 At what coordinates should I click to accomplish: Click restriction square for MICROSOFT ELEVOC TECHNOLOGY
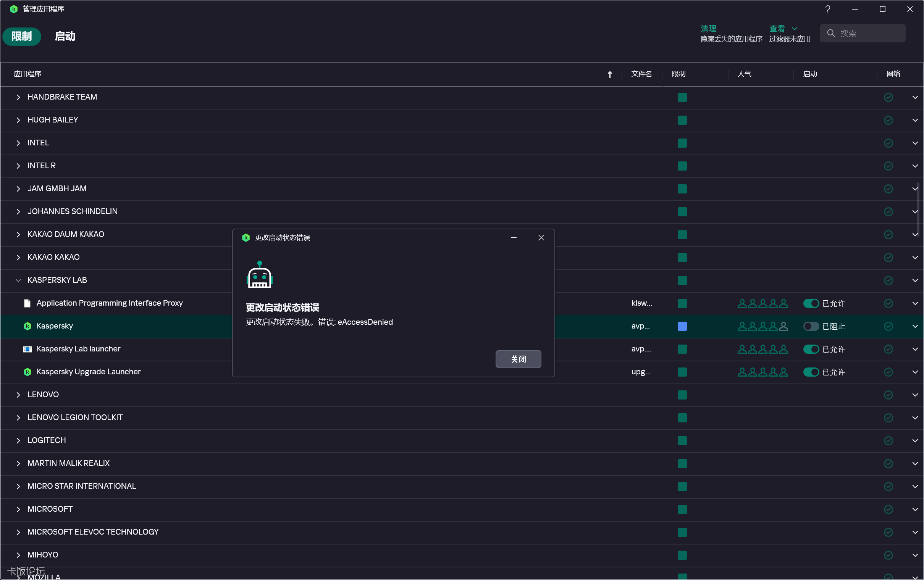pos(682,532)
